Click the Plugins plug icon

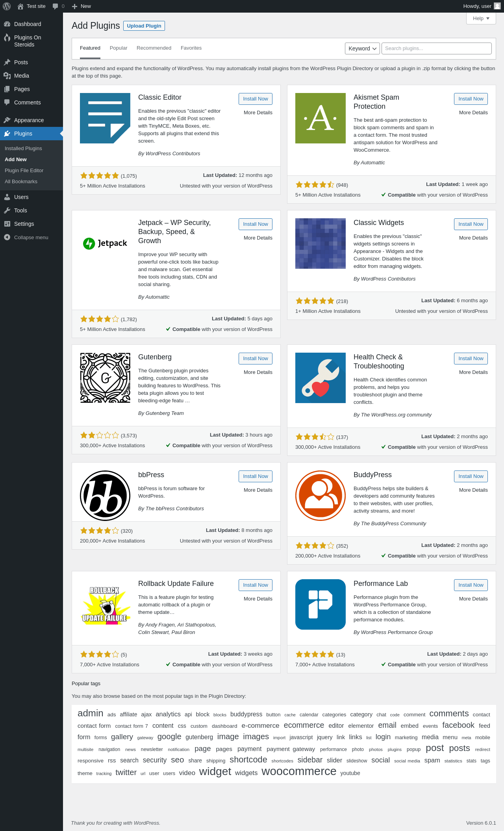[x=7, y=134]
